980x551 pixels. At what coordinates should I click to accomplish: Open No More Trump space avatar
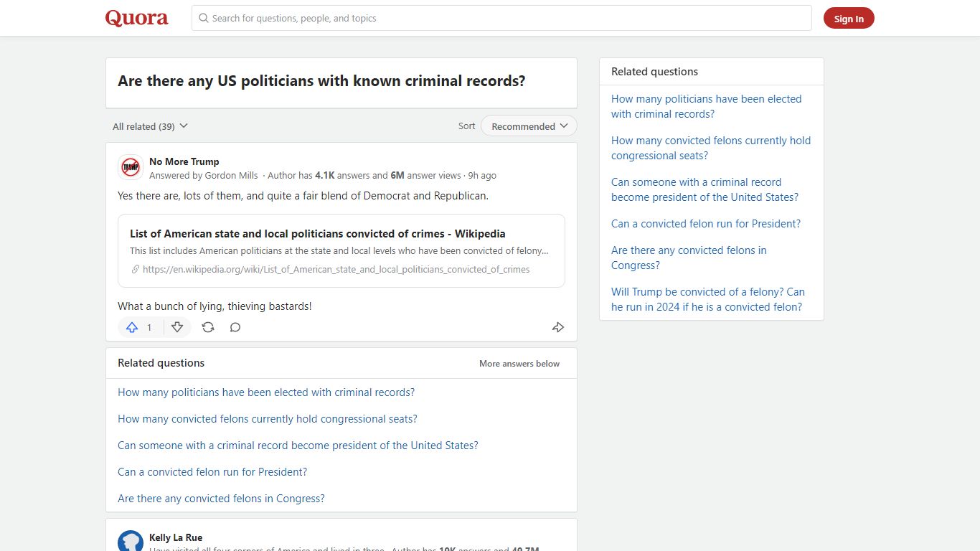click(x=131, y=168)
